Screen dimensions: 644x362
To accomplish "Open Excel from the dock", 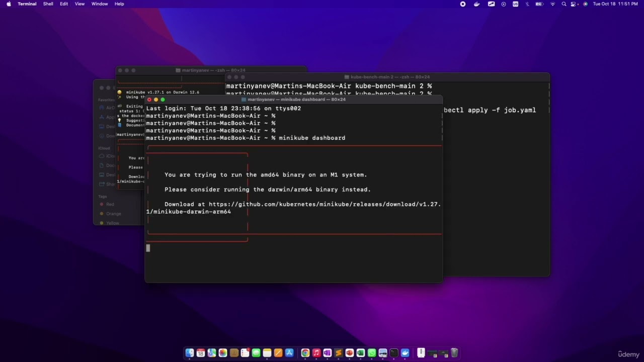I will tap(361, 353).
